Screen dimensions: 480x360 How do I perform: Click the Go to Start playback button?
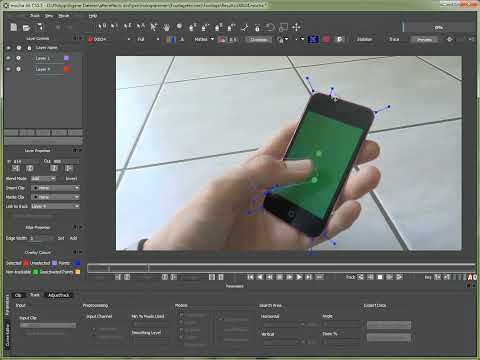[251, 277]
